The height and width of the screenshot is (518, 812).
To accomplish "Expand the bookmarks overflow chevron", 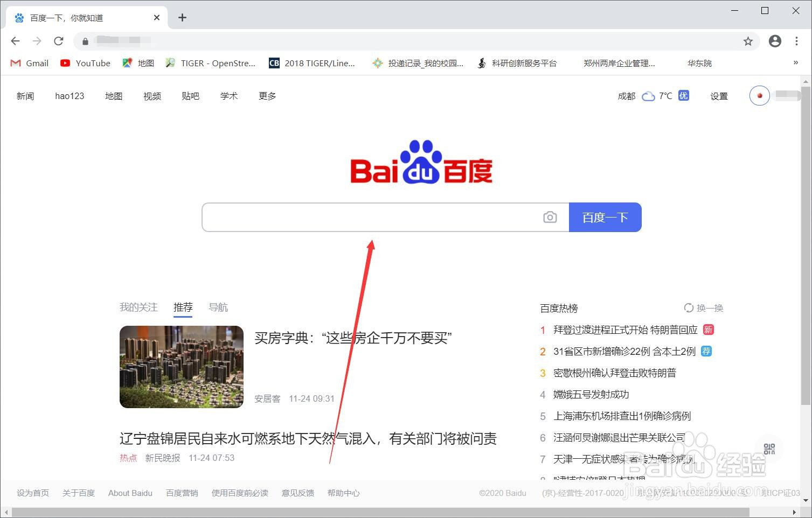I will [796, 63].
